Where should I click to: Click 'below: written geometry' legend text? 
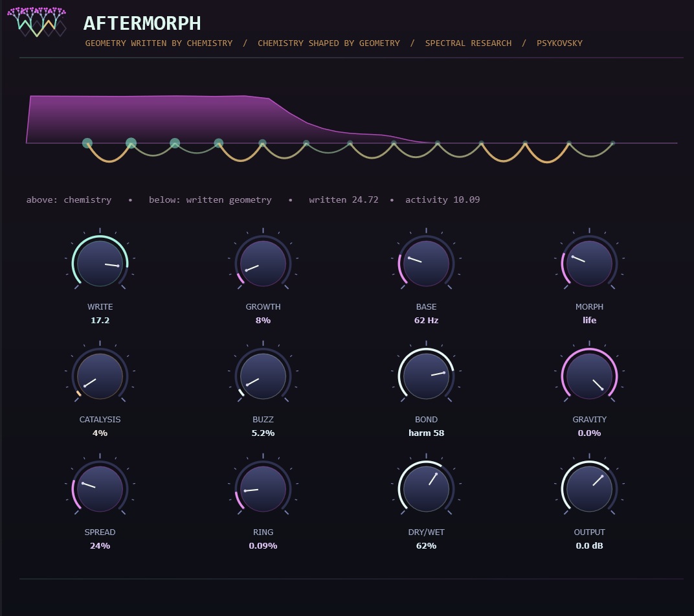pos(210,200)
